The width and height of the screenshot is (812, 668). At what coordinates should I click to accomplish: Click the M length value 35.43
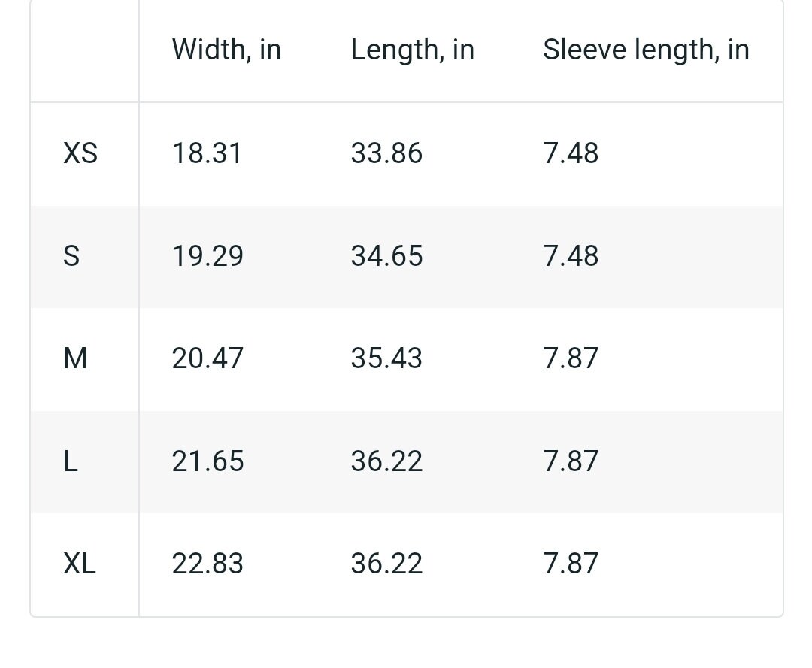[386, 358]
